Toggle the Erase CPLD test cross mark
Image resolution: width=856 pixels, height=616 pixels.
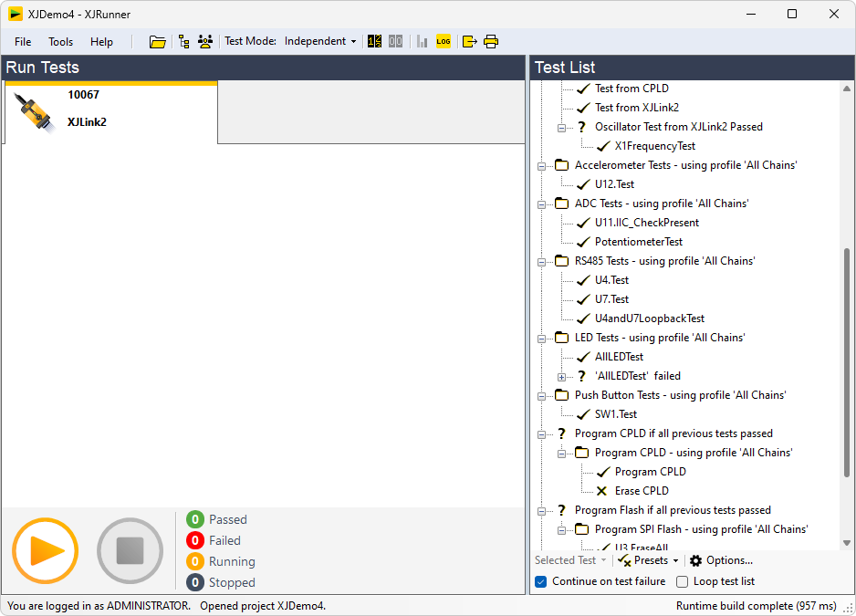coord(602,491)
